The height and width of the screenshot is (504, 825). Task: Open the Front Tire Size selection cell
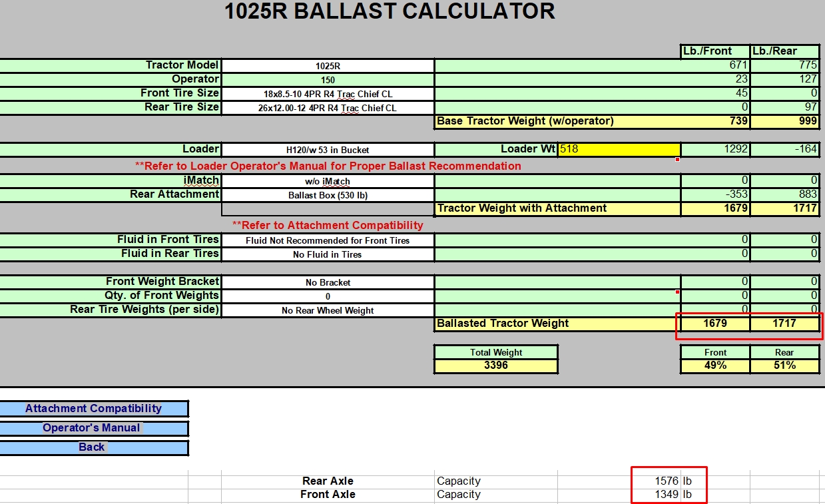tap(328, 94)
